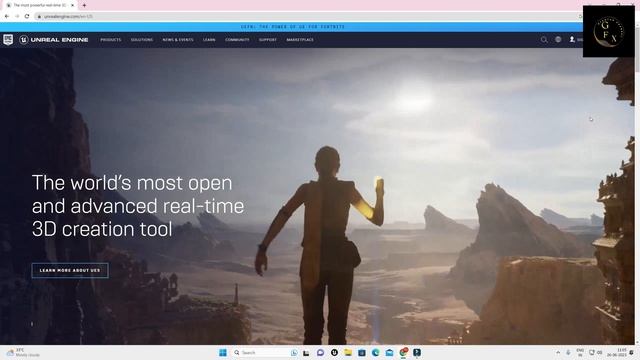Screen dimensions: 640x360
Task: Open the site search magnifier
Action: pos(544,40)
